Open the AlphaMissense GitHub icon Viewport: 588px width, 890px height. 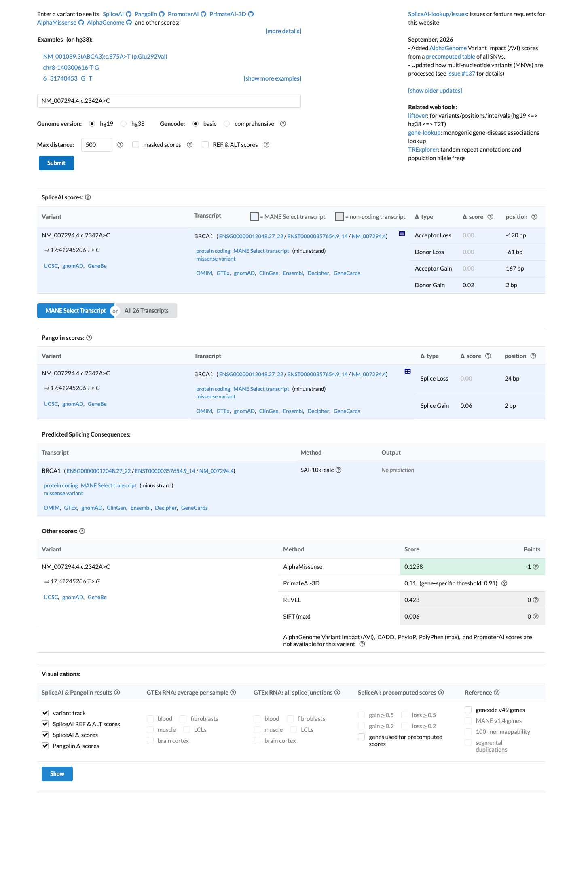pyautogui.click(x=81, y=23)
